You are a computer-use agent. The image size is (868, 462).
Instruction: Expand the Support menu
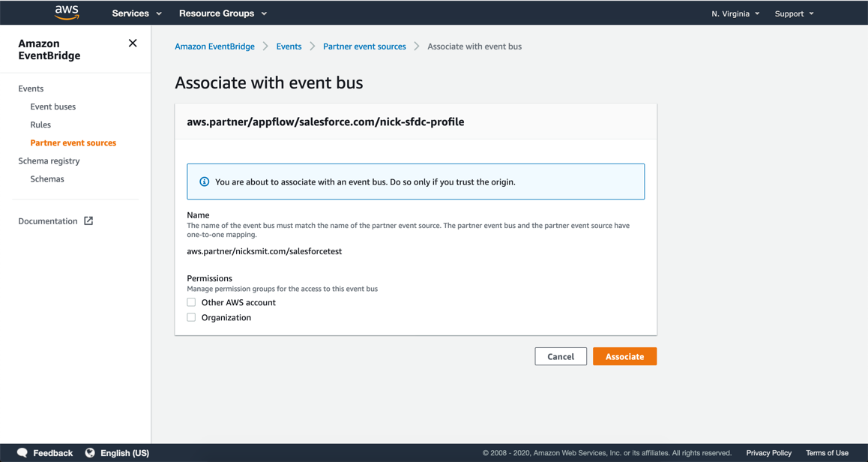pos(794,13)
